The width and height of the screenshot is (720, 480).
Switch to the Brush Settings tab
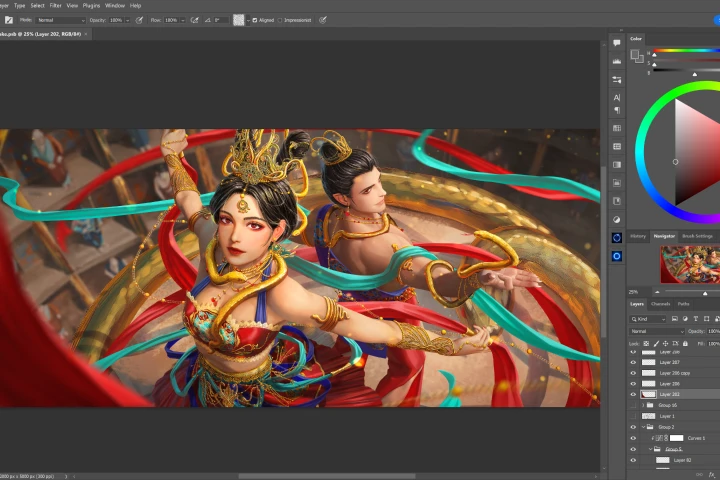697,236
